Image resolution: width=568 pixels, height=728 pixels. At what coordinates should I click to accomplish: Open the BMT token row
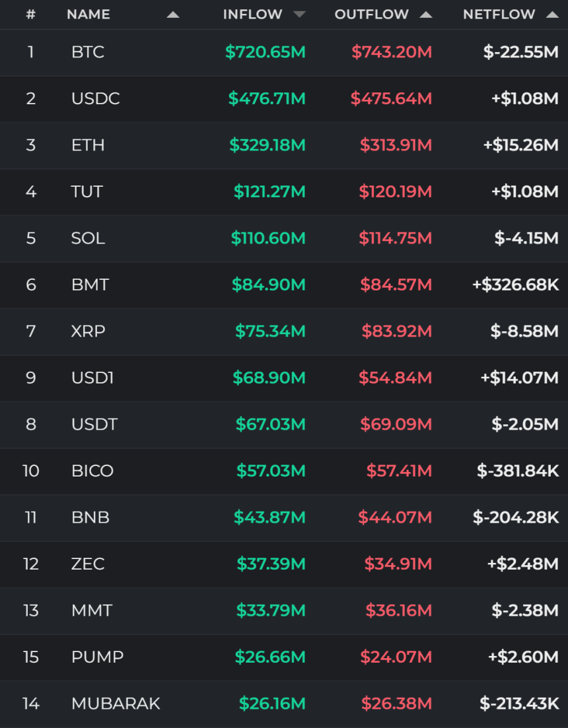(x=284, y=285)
